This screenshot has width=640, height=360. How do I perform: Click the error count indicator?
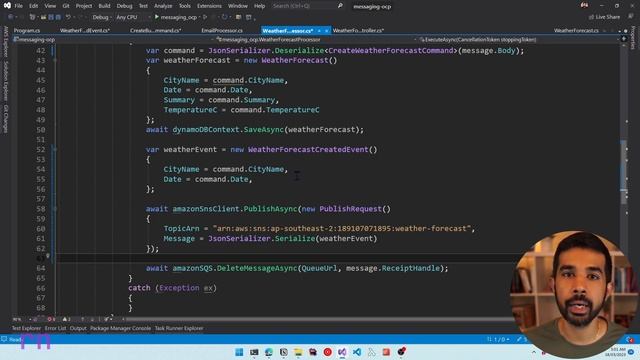[x=51, y=319]
